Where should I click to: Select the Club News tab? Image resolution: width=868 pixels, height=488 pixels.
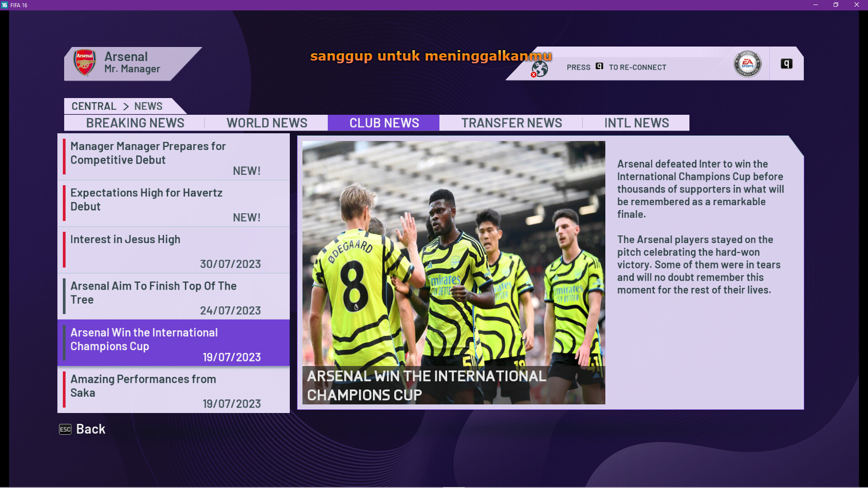click(384, 123)
